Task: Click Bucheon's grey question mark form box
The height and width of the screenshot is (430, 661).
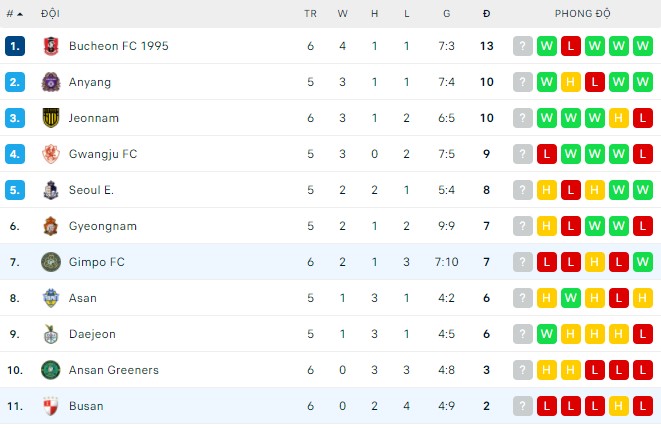Action: [523, 46]
